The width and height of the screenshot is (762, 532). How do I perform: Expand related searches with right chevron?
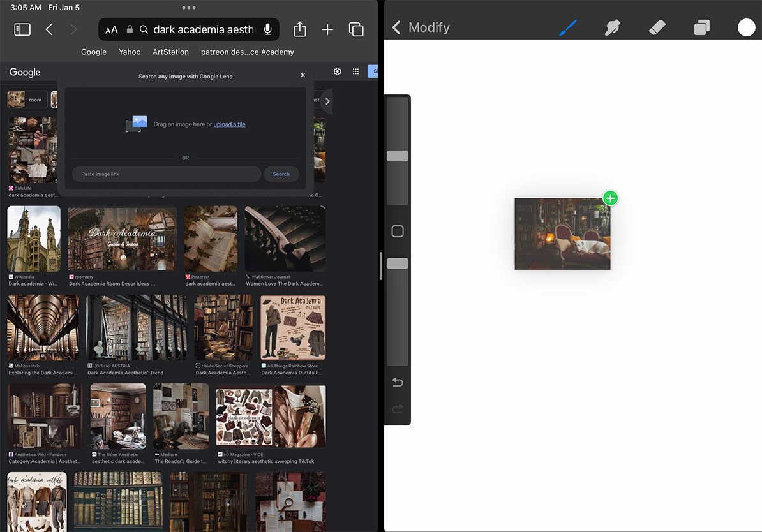pyautogui.click(x=327, y=100)
